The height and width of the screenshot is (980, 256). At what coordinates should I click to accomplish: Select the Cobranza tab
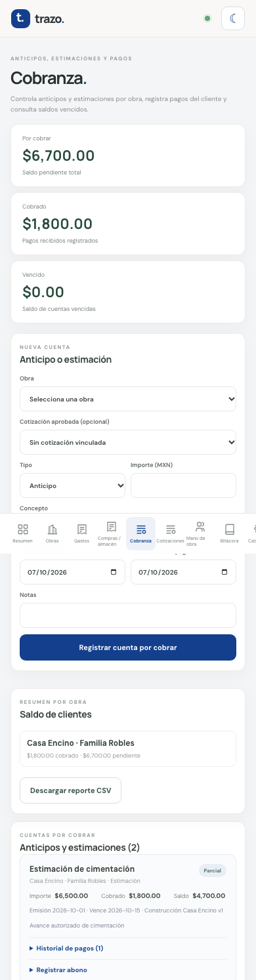point(141,533)
